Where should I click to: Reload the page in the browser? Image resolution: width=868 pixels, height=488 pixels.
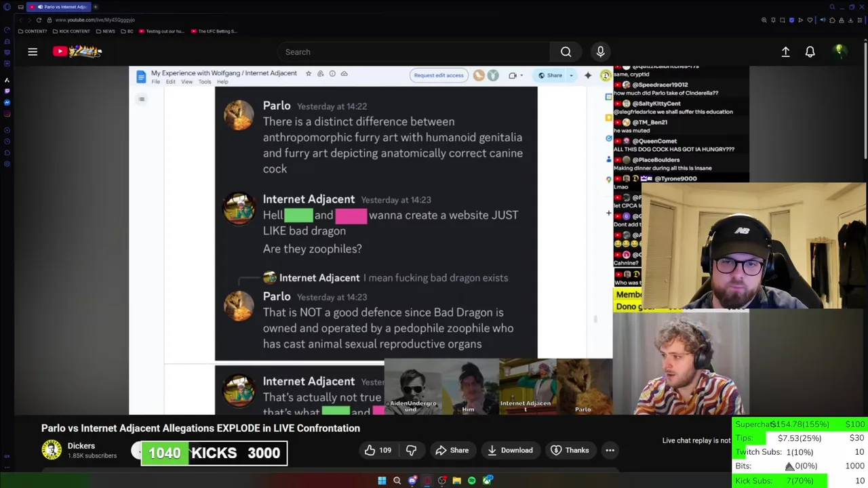click(x=39, y=20)
